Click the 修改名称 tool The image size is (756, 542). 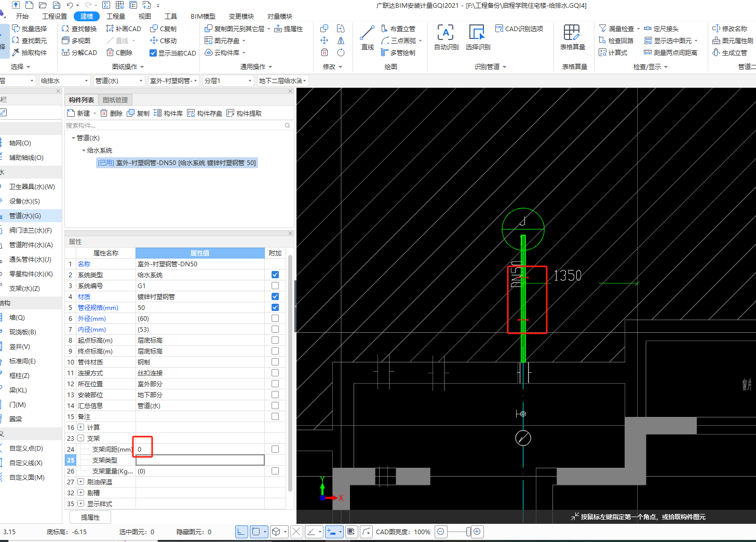[x=730, y=29]
